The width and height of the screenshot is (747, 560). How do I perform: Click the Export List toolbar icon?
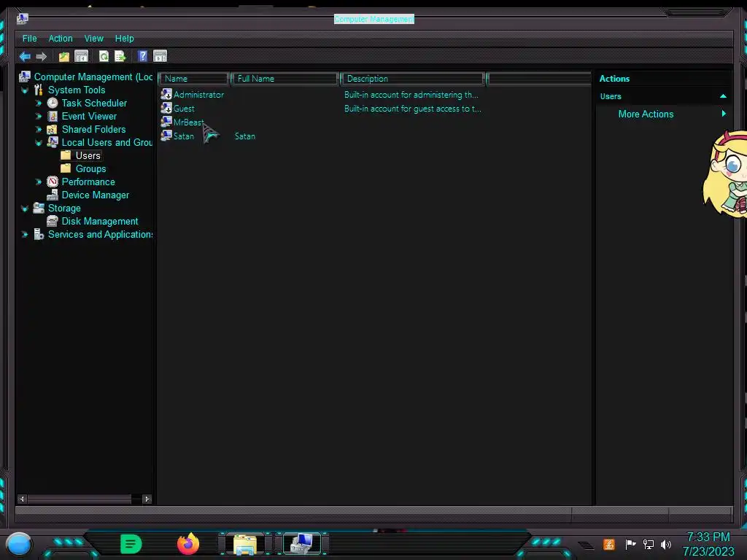tap(120, 56)
